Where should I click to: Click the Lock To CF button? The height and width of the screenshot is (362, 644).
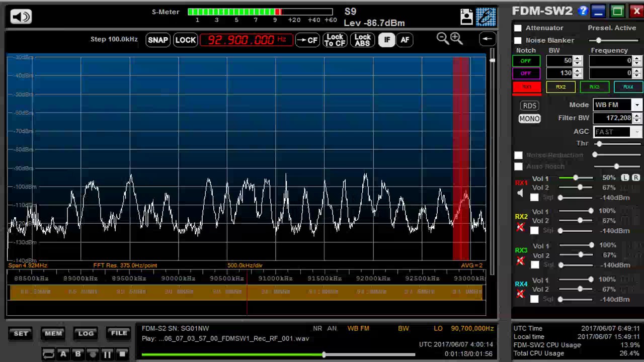(x=335, y=40)
